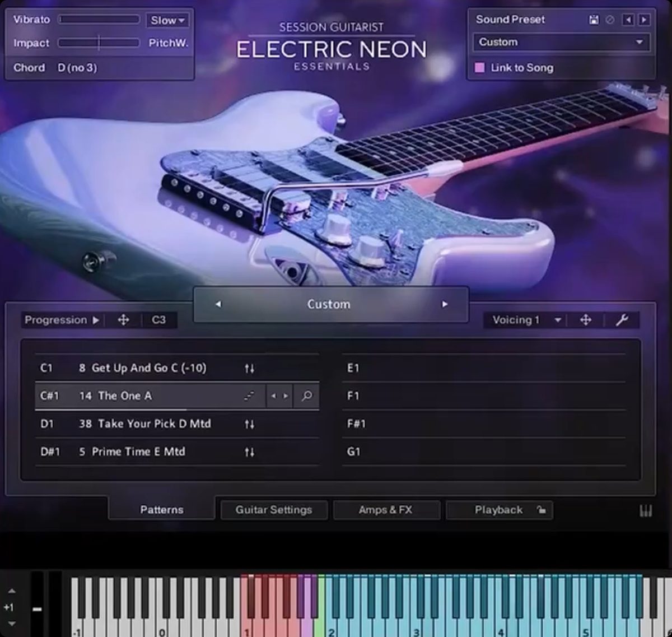Click octave shift up arrow
This screenshot has width=672, height=637.
point(12,591)
